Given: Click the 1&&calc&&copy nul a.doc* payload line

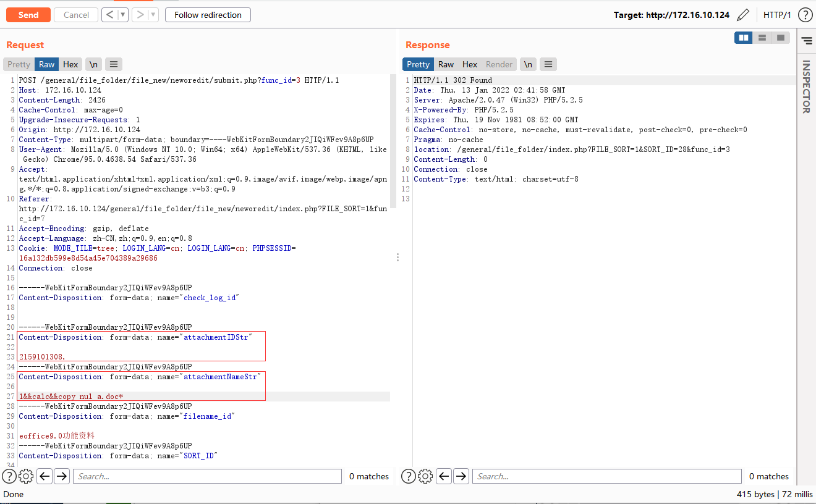Looking at the screenshot, I should pos(71,397).
